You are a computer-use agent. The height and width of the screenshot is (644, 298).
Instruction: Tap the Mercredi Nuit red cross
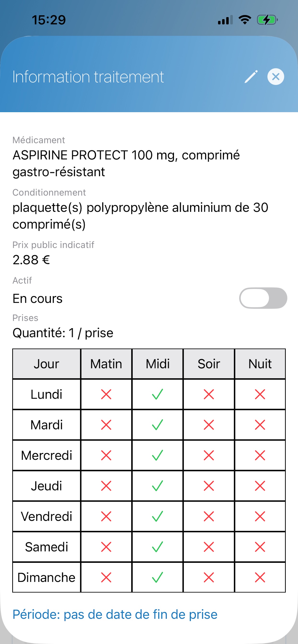260,455
